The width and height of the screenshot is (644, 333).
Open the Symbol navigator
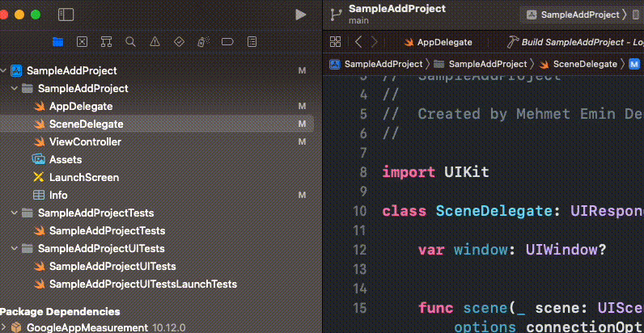[x=106, y=41]
